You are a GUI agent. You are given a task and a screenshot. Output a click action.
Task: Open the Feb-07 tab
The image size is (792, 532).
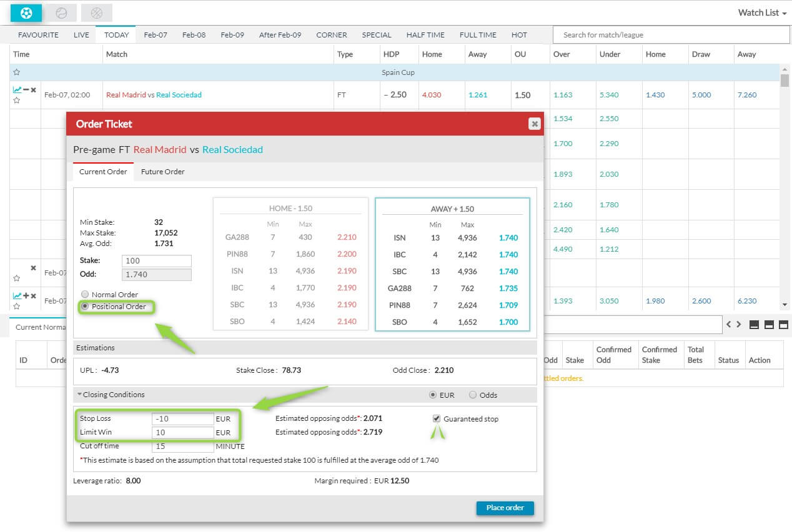point(156,35)
